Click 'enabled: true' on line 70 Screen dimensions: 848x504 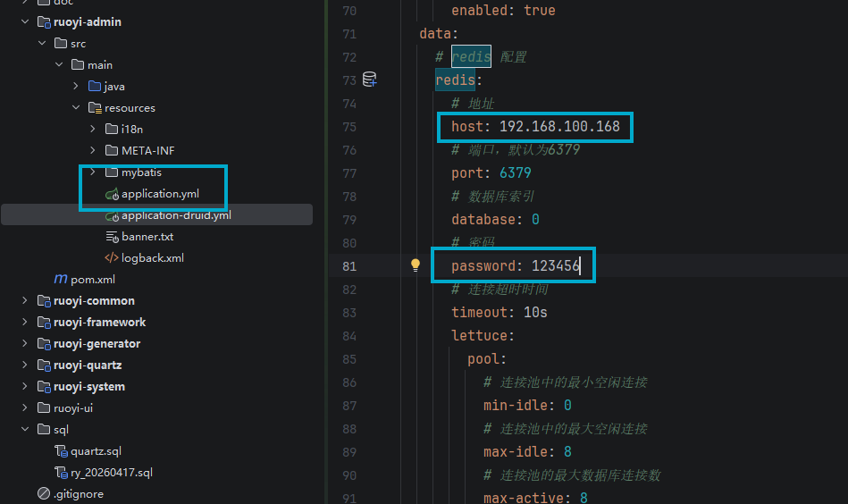tap(503, 10)
